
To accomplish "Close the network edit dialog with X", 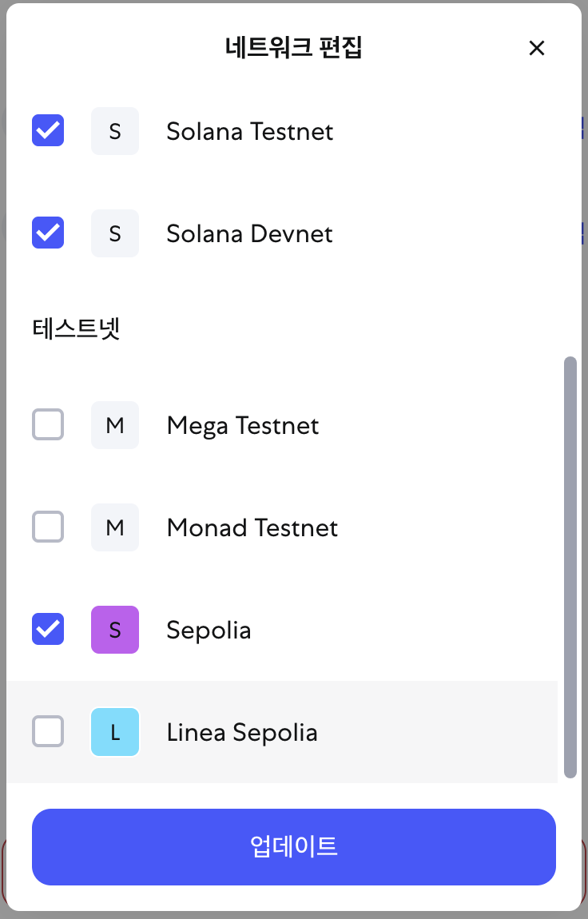I will pos(537,48).
